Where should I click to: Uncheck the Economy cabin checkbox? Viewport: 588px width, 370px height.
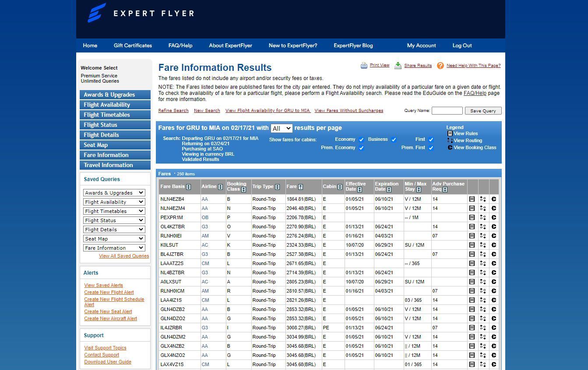click(x=361, y=140)
